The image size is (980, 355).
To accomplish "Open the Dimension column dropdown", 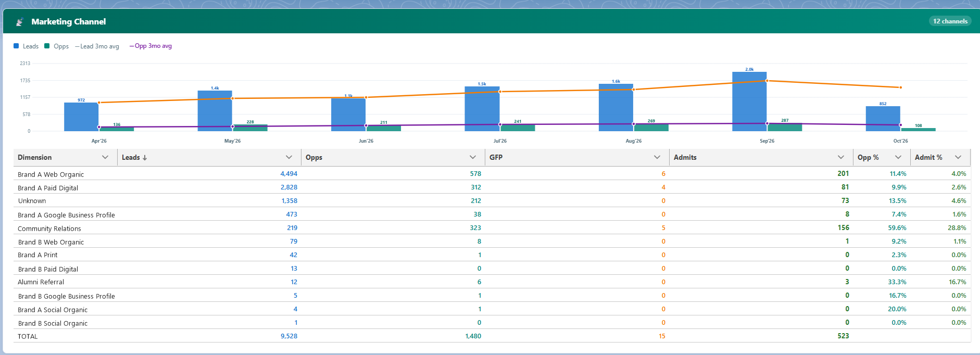I will pyautogui.click(x=105, y=157).
